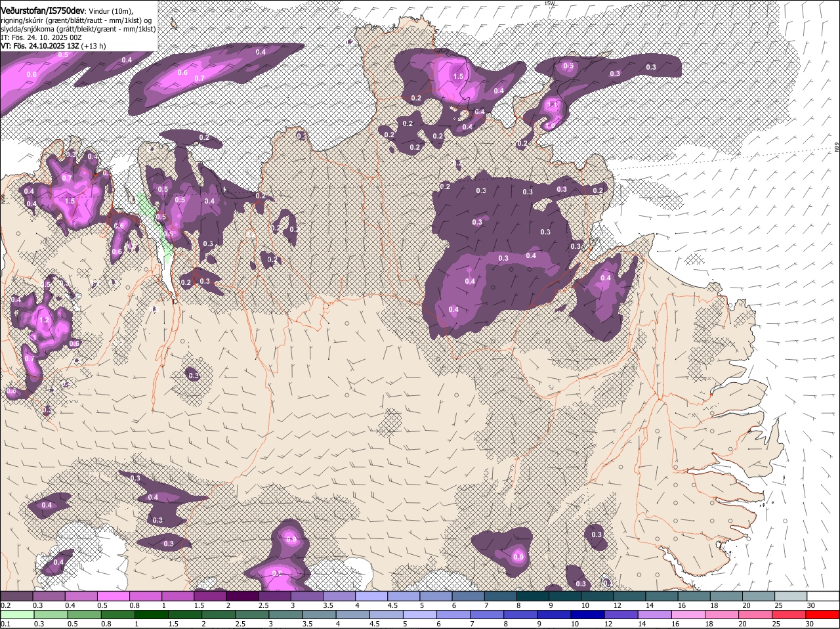Click lower legend swatch between 0.5 and 0.8
This screenshot has width=840, height=629.
pos(84,615)
